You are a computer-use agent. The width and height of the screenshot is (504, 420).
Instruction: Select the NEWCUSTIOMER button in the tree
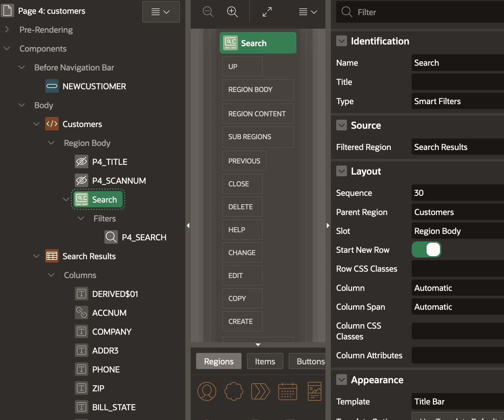[94, 86]
